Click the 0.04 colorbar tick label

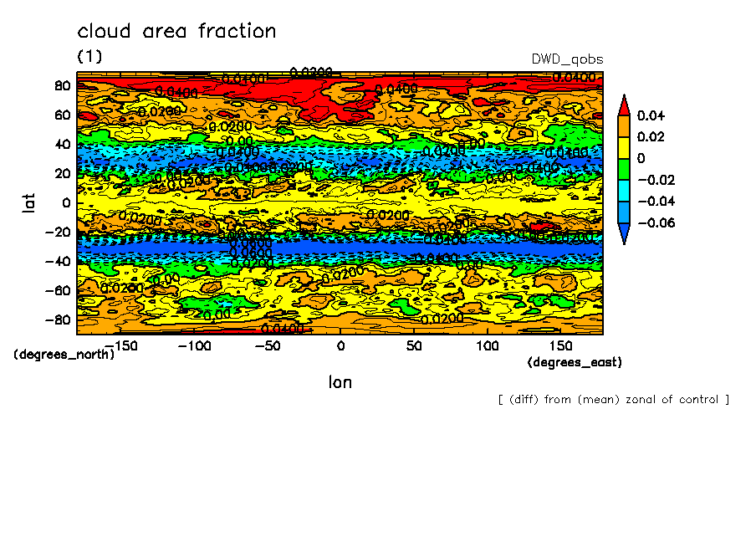point(650,115)
